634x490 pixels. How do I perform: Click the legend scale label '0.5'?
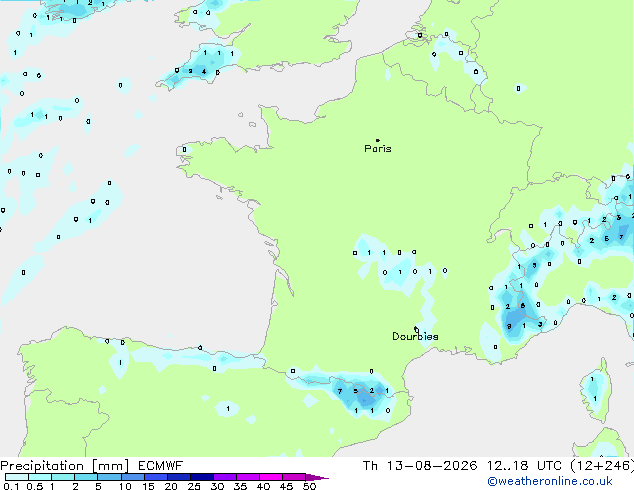tap(35, 486)
